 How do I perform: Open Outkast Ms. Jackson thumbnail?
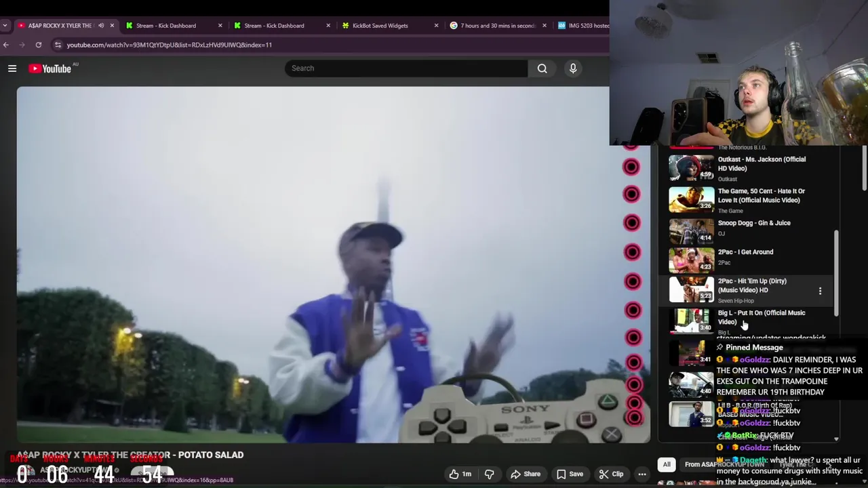coord(692,168)
